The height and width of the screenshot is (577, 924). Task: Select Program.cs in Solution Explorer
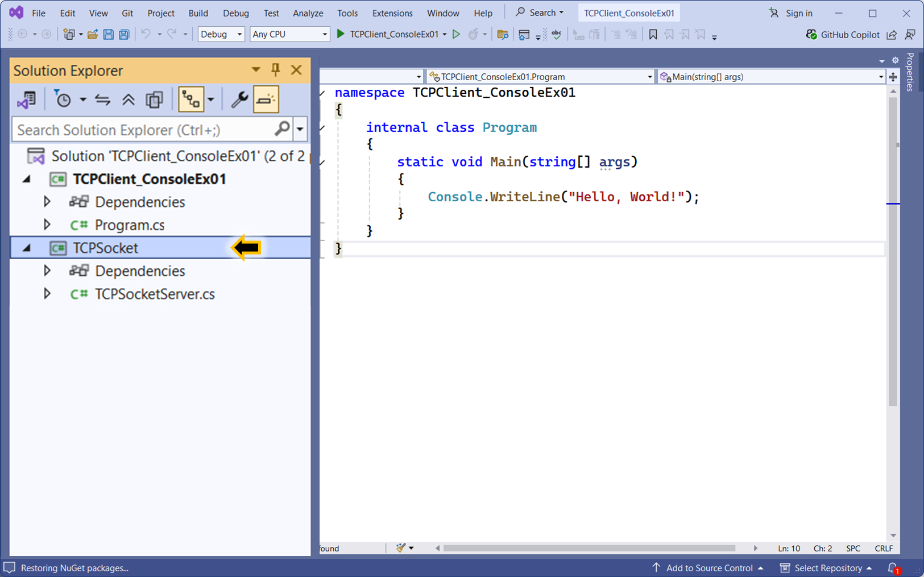coord(130,225)
